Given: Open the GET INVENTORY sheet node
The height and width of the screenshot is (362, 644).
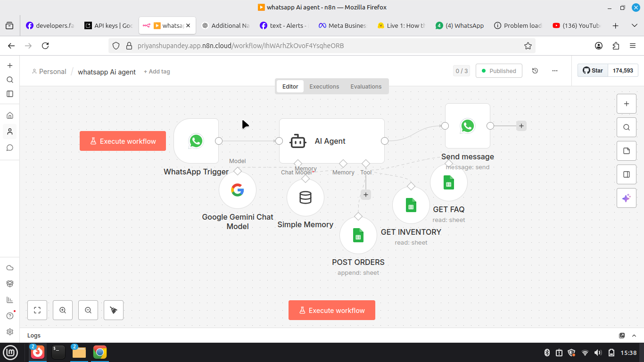Looking at the screenshot, I should 411,205.
